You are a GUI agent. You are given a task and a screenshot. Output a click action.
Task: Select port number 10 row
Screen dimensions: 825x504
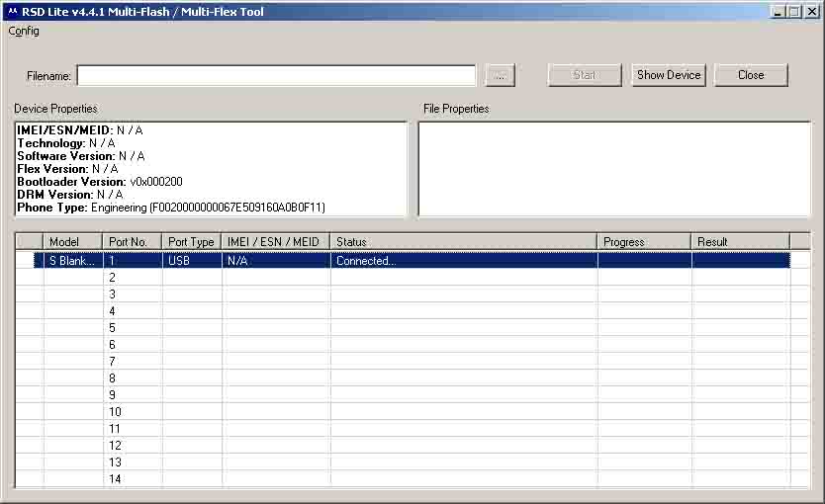[412, 412]
